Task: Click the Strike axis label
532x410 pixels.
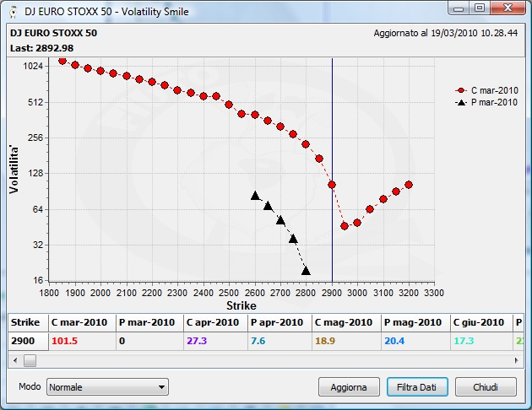Action: [242, 305]
